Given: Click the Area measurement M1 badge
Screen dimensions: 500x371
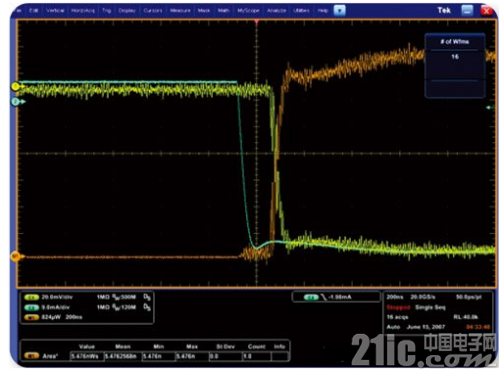Looking at the screenshot, I should pos(32,356).
